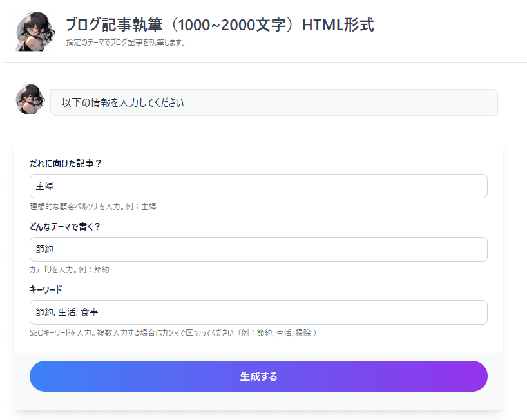Focus the どんなテーマで書く？ input containing 節約
The height and width of the screenshot is (420, 527).
[258, 249]
